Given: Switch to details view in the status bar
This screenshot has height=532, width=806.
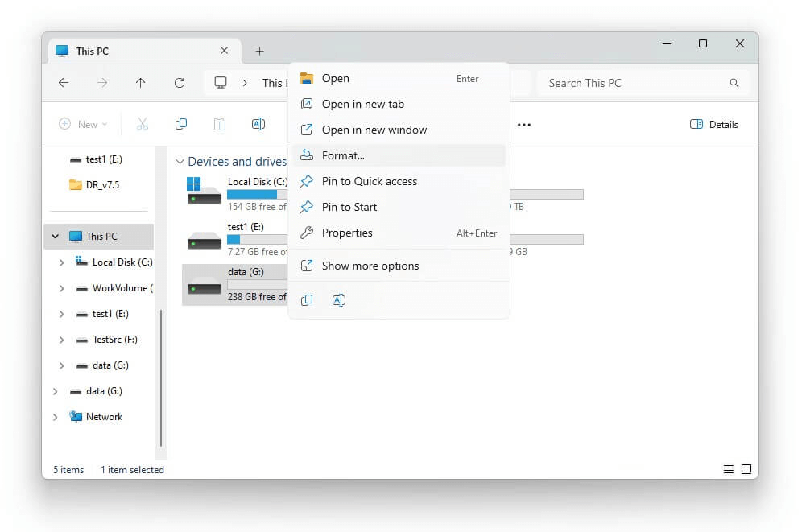Looking at the screenshot, I should click(x=728, y=469).
